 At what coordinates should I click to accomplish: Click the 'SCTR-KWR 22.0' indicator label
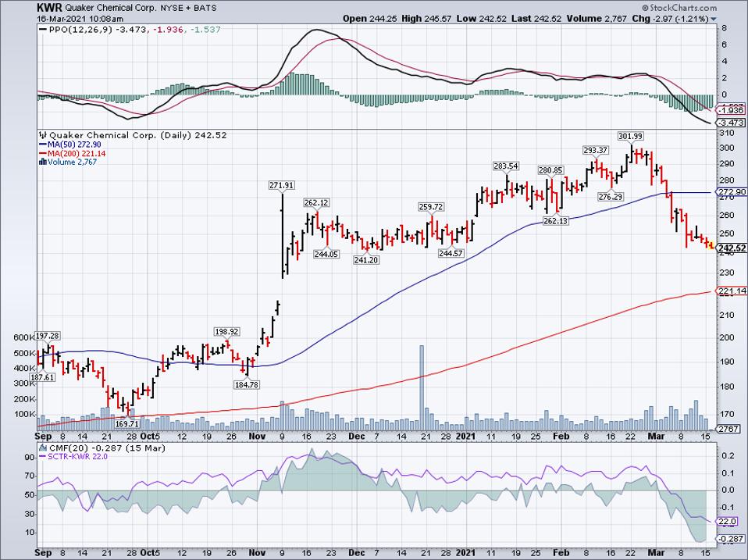77,456
